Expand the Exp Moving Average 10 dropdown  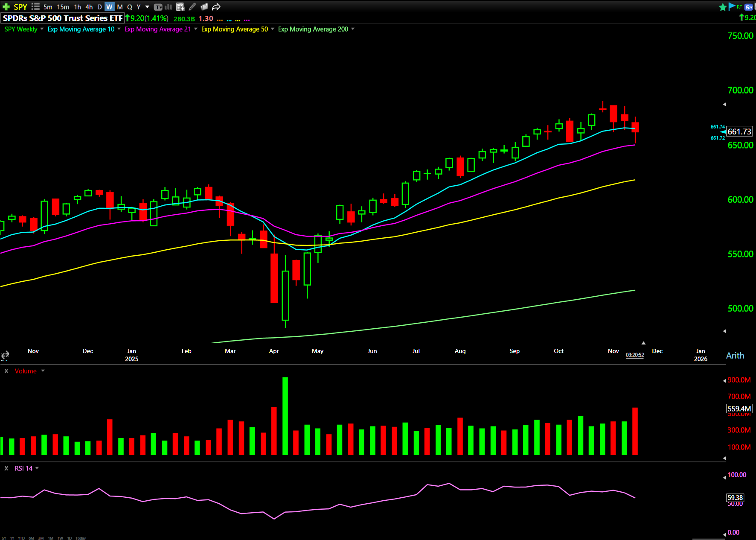pyautogui.click(x=119, y=29)
